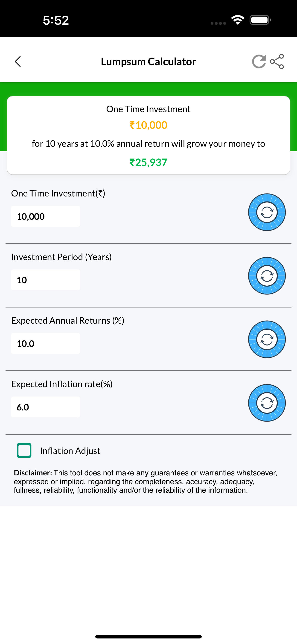
Task: Tap the Inflation Adjust label
Action: [x=70, y=451]
